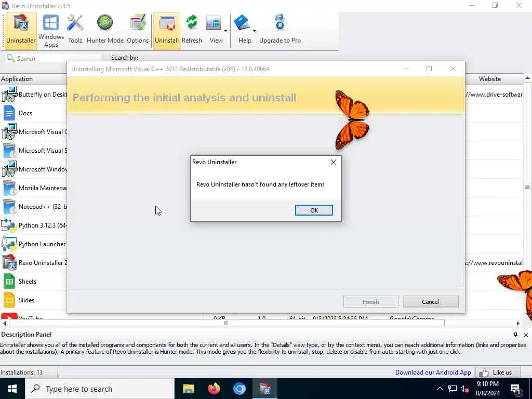
Task: Open the network tray icon
Action: (453, 389)
